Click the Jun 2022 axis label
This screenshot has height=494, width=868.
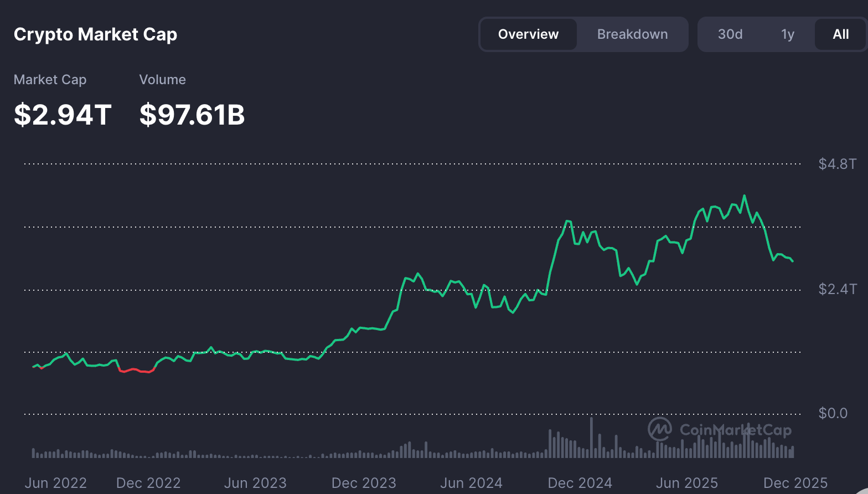point(56,483)
